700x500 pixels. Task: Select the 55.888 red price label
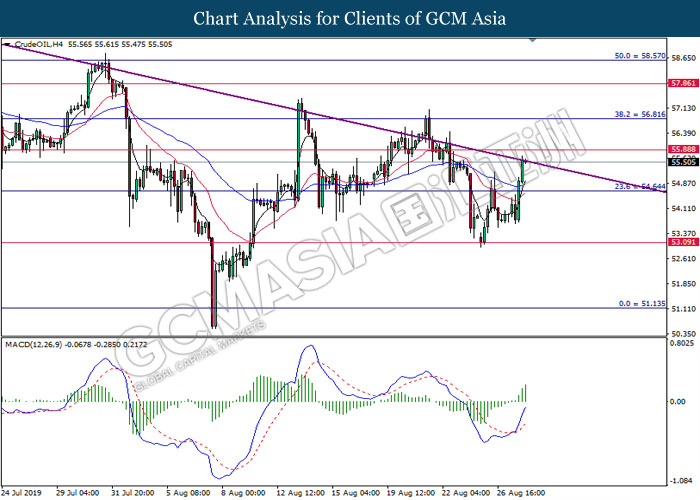pos(683,150)
